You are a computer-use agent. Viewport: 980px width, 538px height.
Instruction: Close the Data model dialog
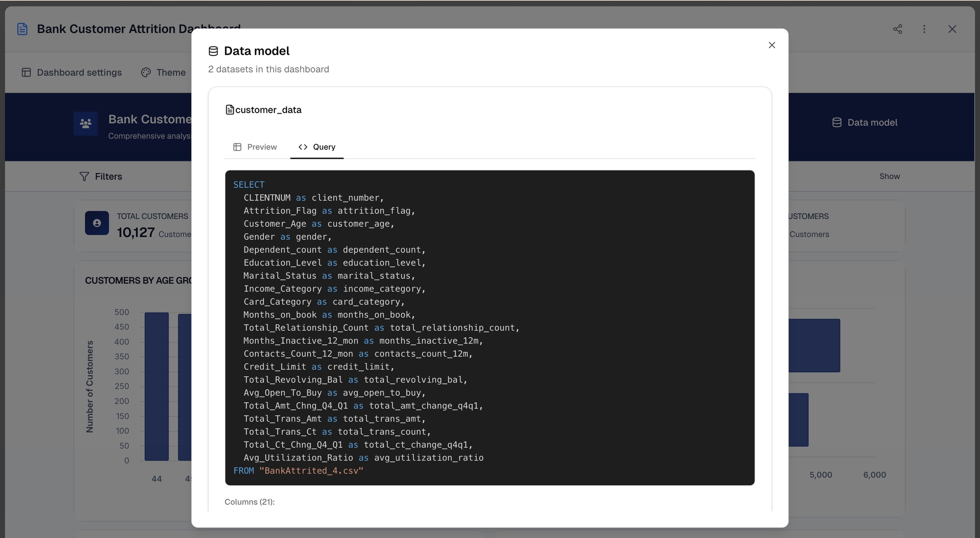coord(772,45)
